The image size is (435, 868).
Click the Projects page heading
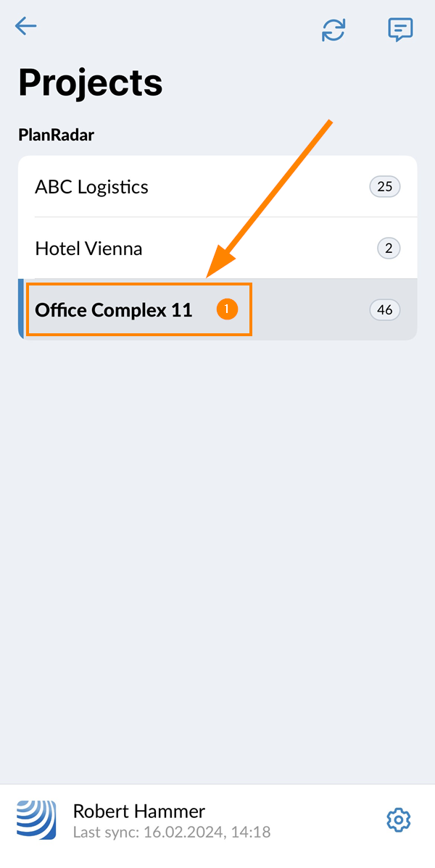point(91,82)
